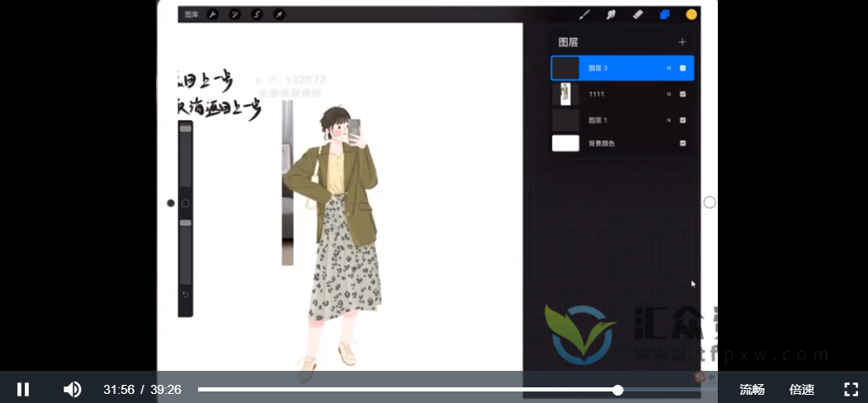Pause the video playback
Viewport: 868px width, 403px height.
[23, 389]
